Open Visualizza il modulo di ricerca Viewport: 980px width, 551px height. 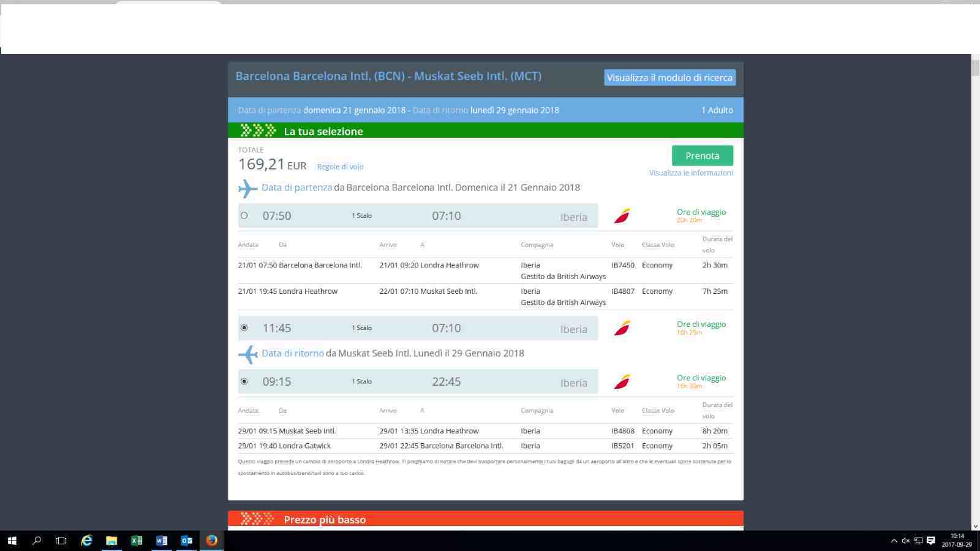tap(669, 78)
